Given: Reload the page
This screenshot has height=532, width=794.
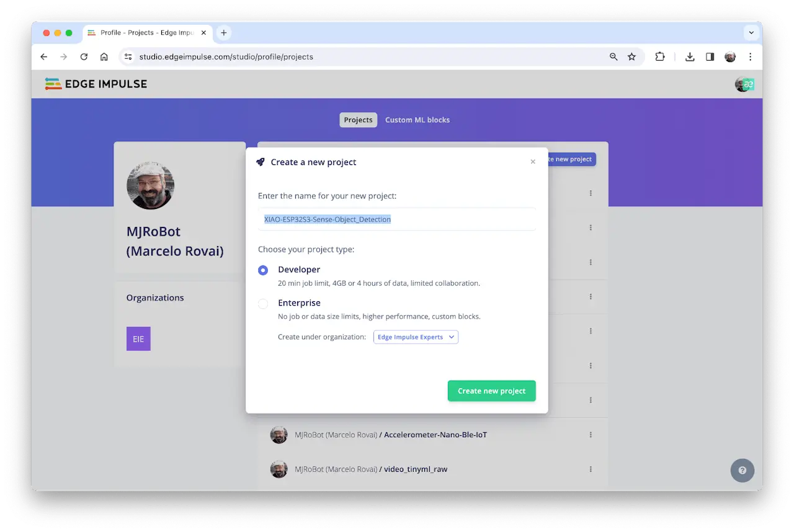Looking at the screenshot, I should coord(84,56).
